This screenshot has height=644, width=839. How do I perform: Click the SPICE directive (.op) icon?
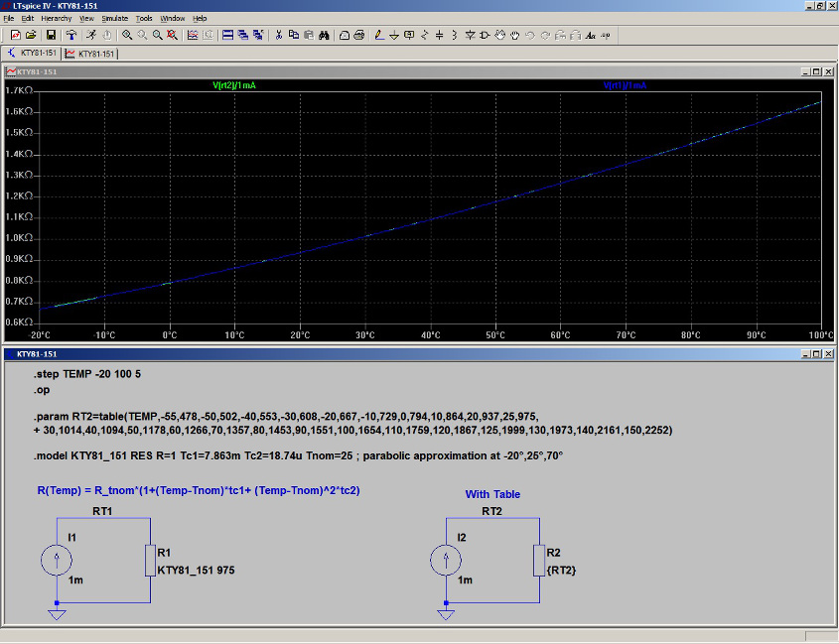point(606,35)
